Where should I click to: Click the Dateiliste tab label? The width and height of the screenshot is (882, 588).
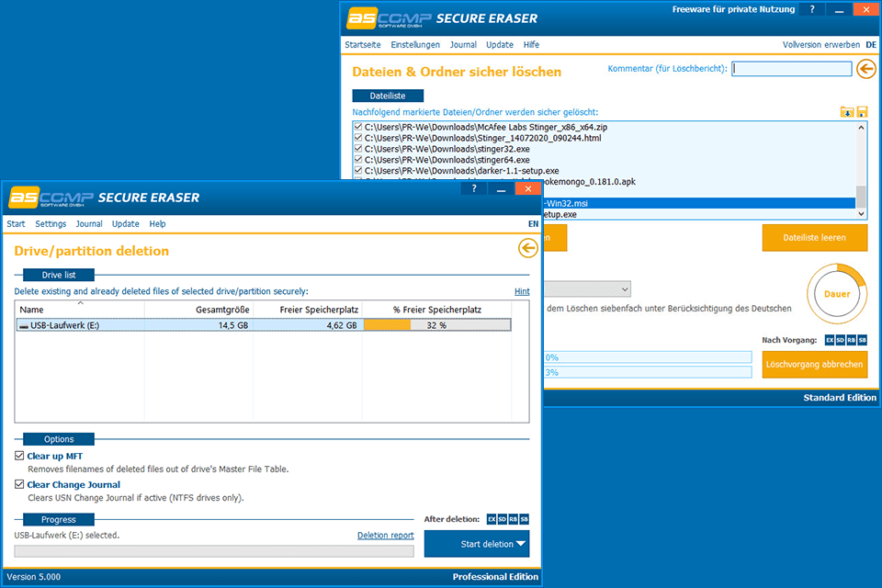(x=388, y=96)
